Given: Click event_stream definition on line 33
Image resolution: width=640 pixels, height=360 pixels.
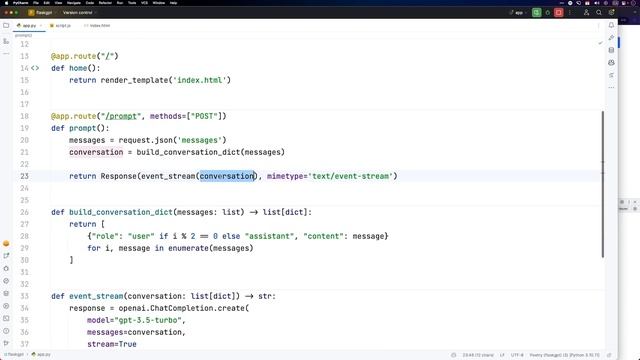Looking at the screenshot, I should coord(96,296).
